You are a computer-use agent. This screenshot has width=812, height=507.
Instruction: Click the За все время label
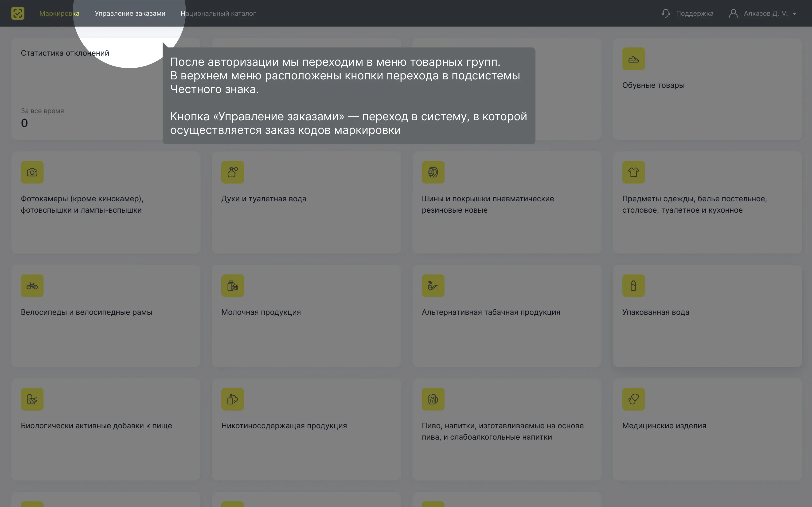pos(42,111)
